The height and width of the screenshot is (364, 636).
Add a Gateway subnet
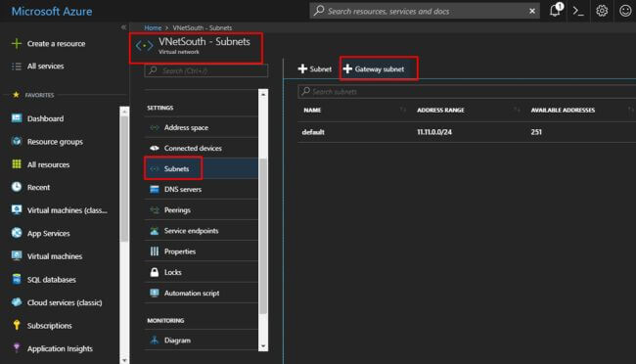pyautogui.click(x=374, y=69)
